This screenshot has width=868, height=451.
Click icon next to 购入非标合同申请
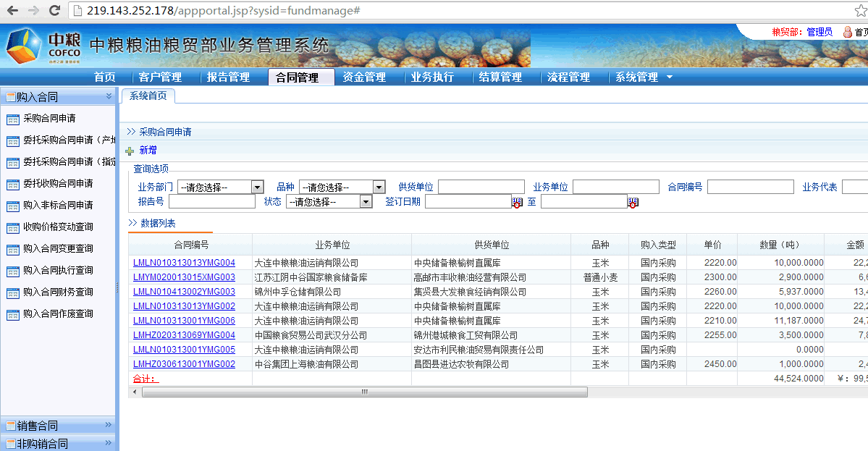(13, 206)
